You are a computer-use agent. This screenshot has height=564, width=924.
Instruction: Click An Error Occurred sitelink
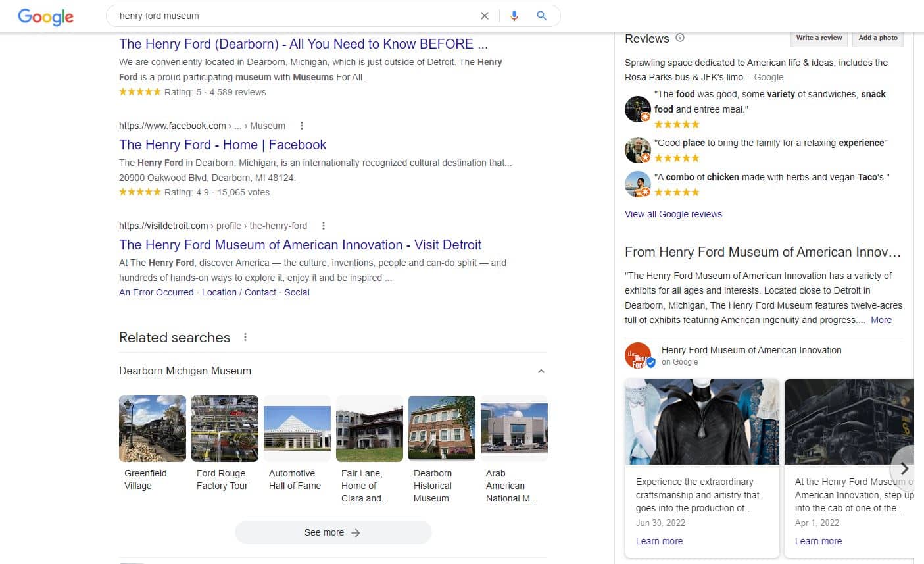click(157, 292)
